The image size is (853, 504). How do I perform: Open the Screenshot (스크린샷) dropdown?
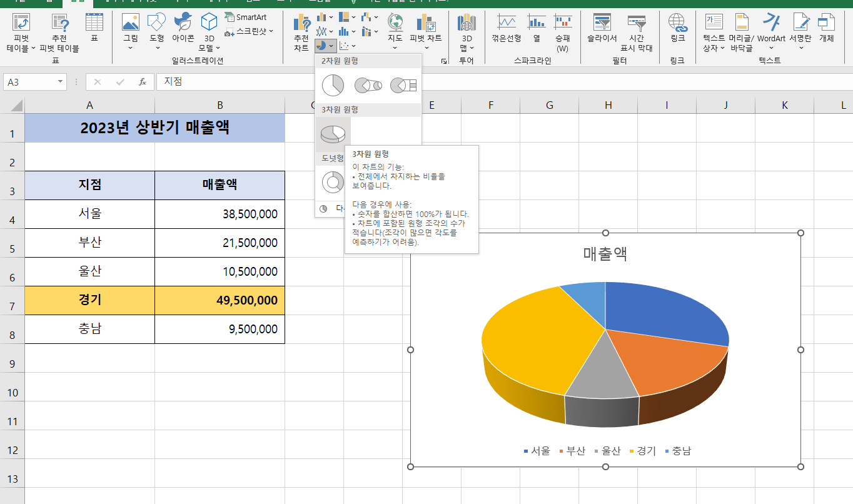(249, 31)
